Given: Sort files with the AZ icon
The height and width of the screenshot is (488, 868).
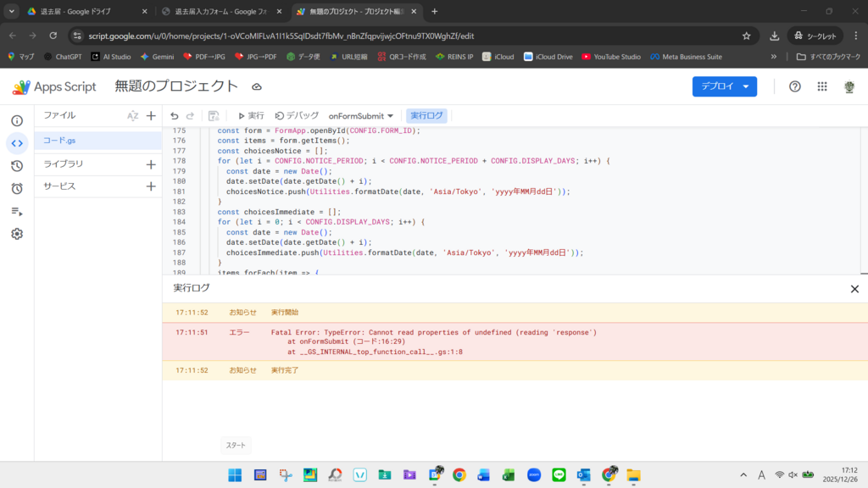Looking at the screenshot, I should 132,116.
